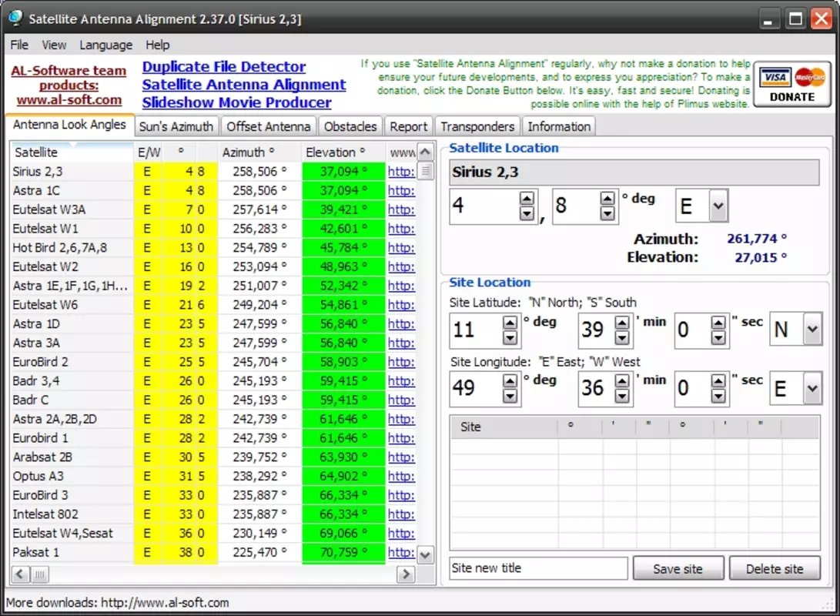
Task: Open www.al-soft.com products link
Action: pyautogui.click(x=69, y=99)
